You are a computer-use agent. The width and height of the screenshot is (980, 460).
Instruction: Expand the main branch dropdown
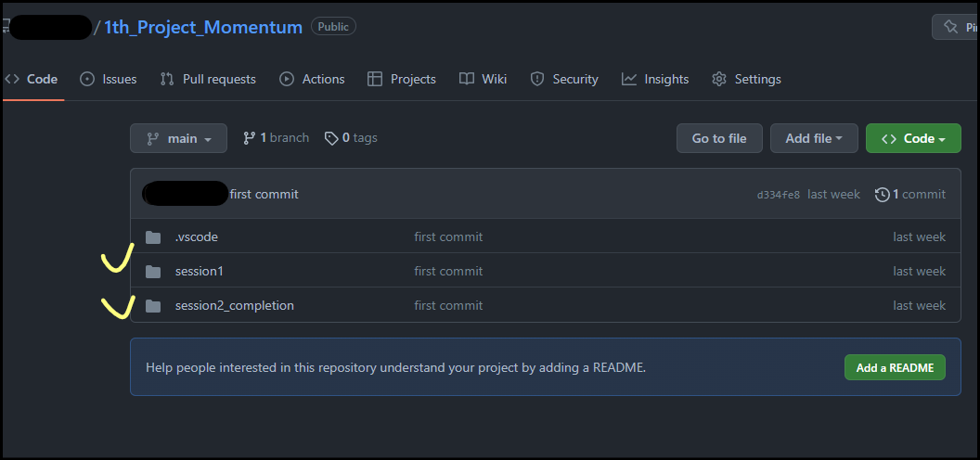tap(179, 138)
